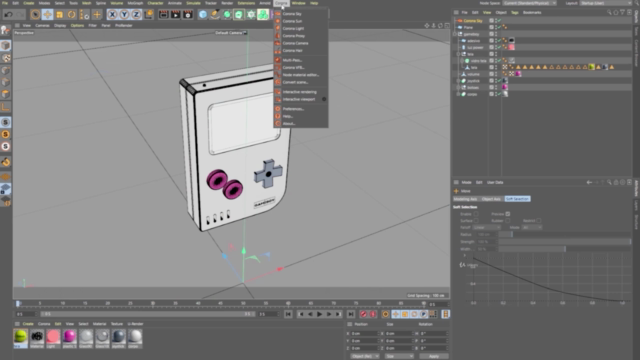Expand the corpo object hierarchy

point(458,94)
